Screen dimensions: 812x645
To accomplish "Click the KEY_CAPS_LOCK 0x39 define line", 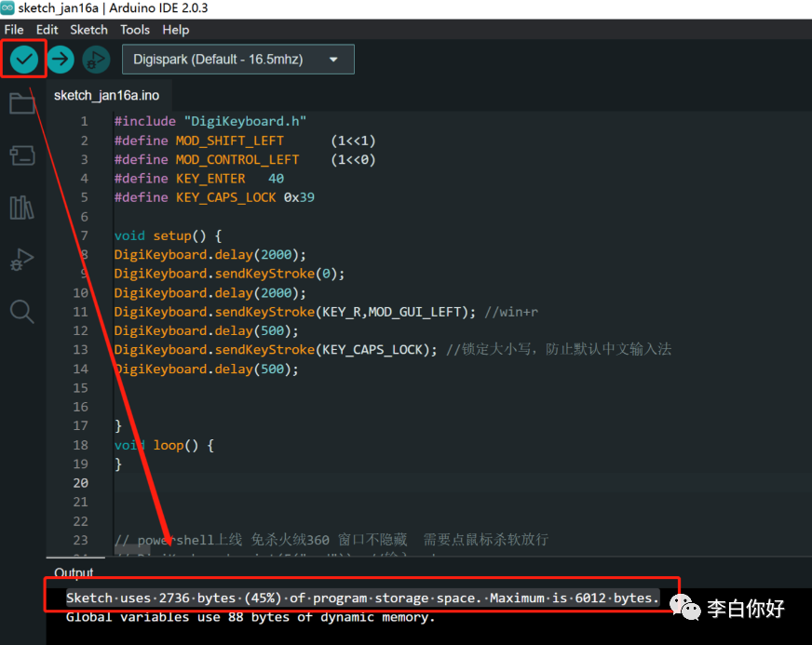I will pyautogui.click(x=214, y=197).
